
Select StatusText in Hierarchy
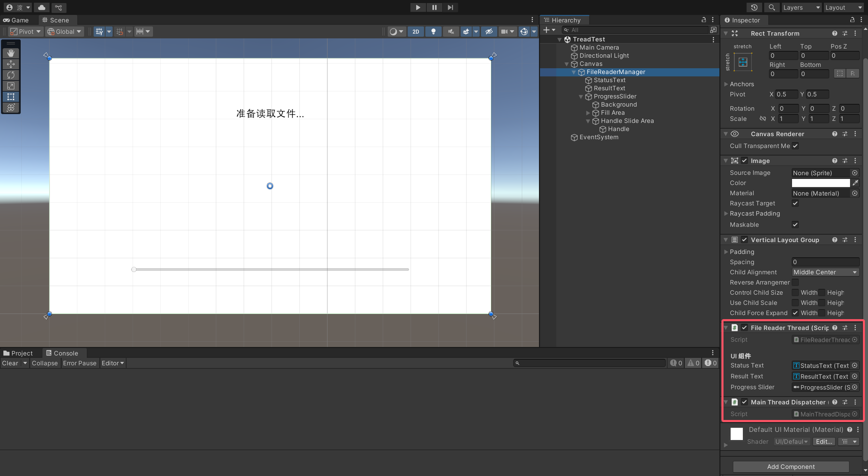pos(610,80)
